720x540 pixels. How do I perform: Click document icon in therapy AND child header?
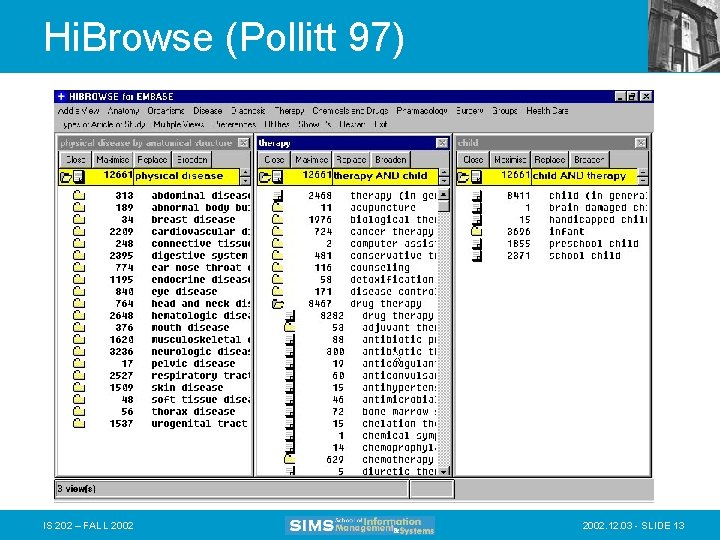(277, 176)
